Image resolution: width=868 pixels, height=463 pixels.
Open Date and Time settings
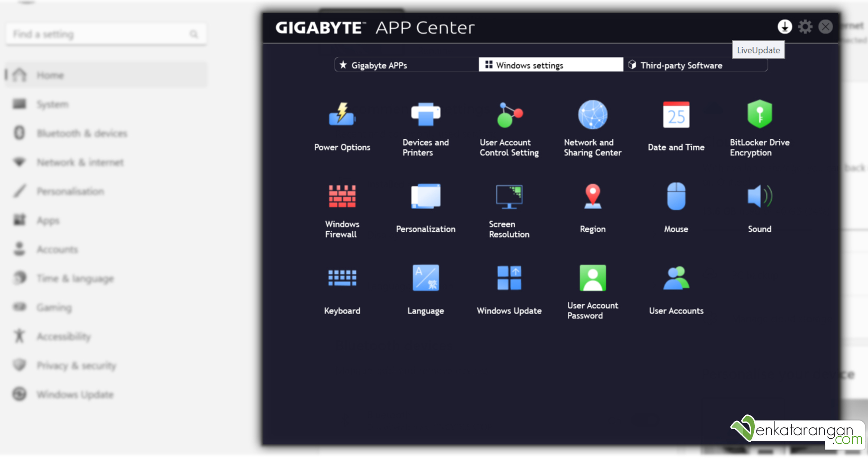pos(675,126)
